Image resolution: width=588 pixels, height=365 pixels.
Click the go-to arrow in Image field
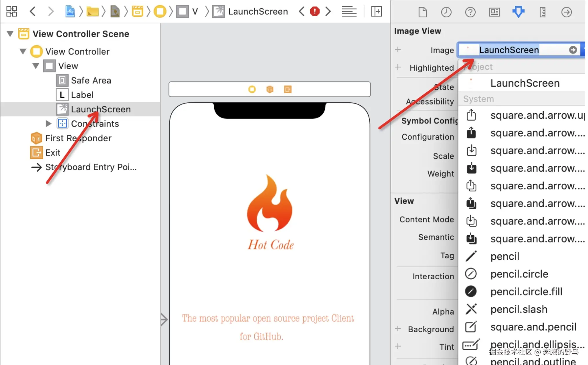[573, 50]
